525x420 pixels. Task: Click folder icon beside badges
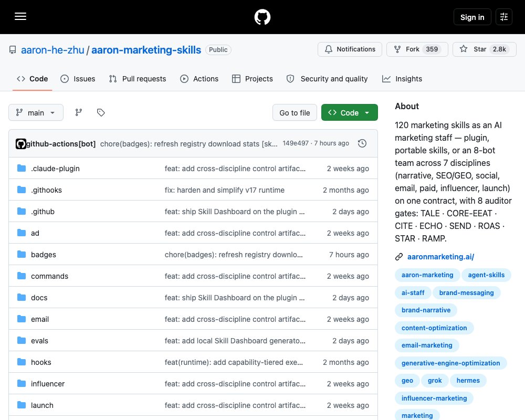pos(22,254)
